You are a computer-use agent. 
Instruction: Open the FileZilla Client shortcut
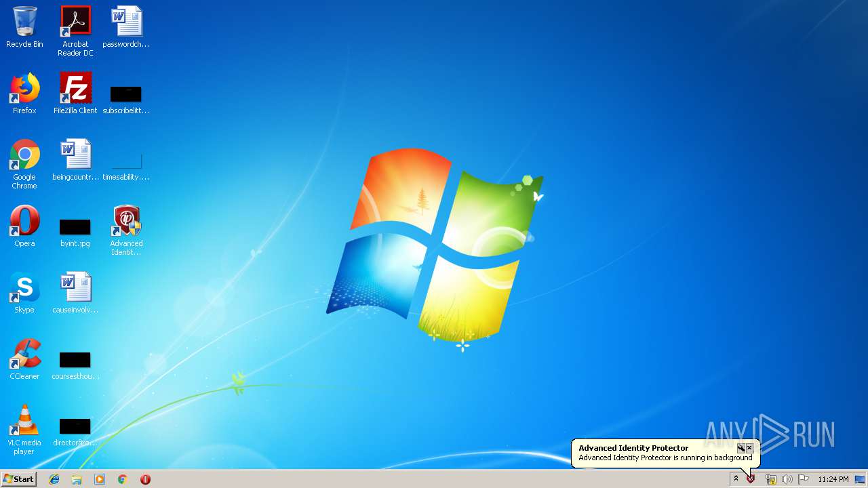75,94
